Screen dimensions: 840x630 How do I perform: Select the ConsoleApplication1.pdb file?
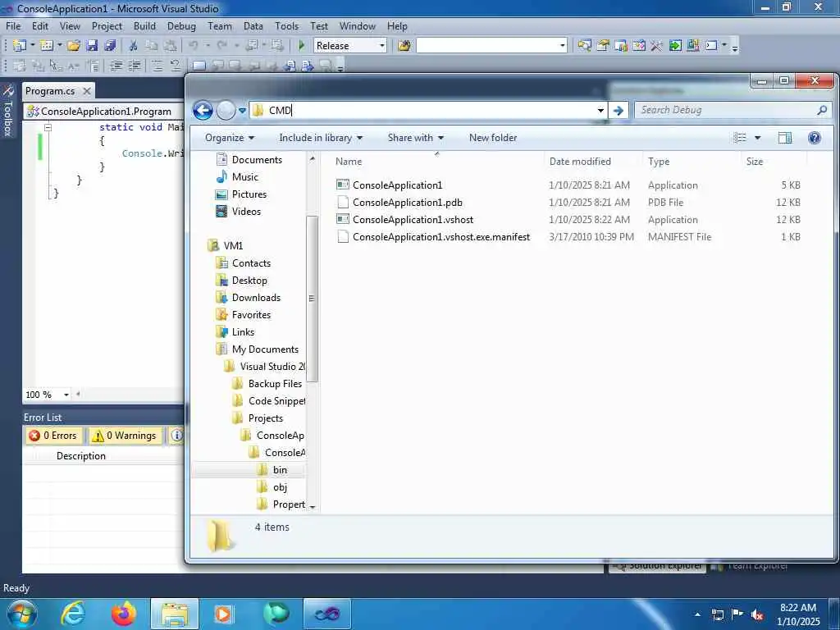(x=407, y=203)
